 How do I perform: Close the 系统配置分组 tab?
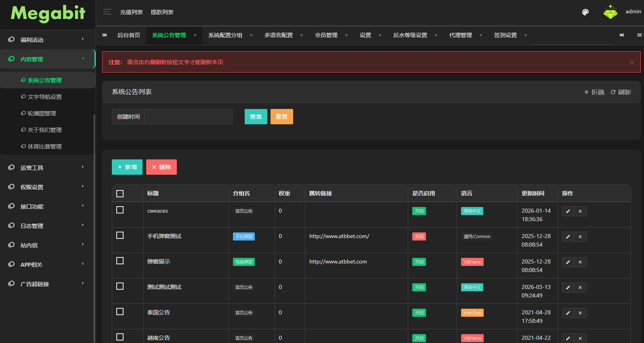(x=251, y=36)
